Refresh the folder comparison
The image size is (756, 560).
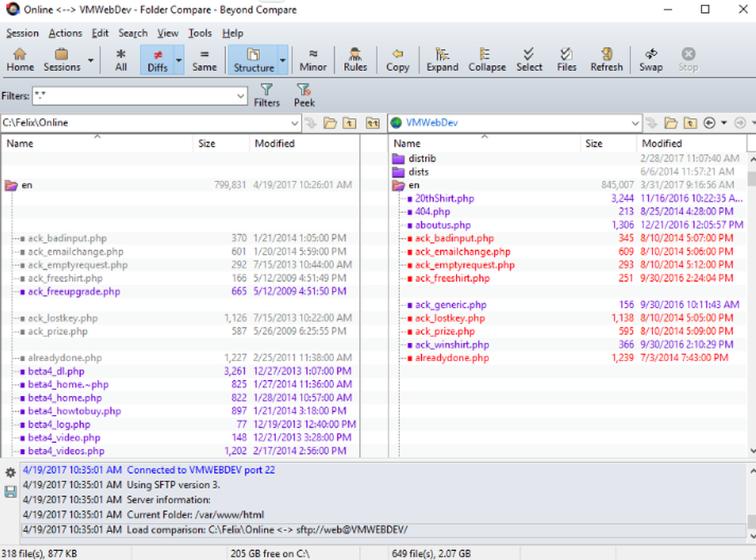(606, 60)
